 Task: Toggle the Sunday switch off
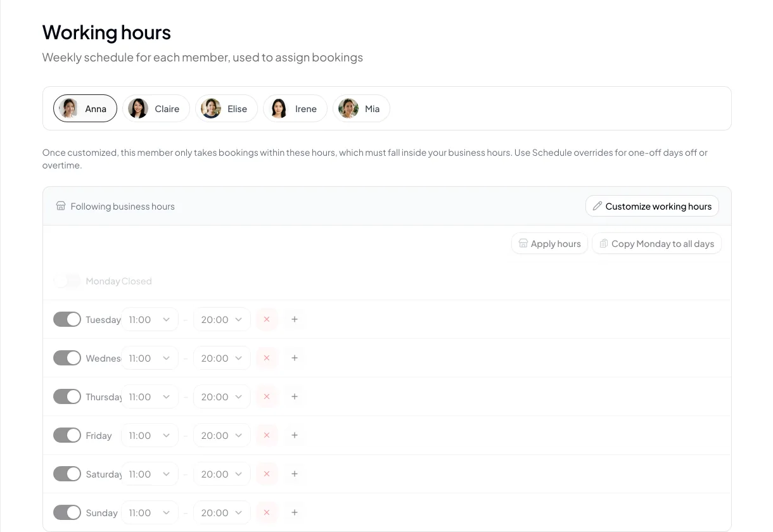pyautogui.click(x=67, y=512)
